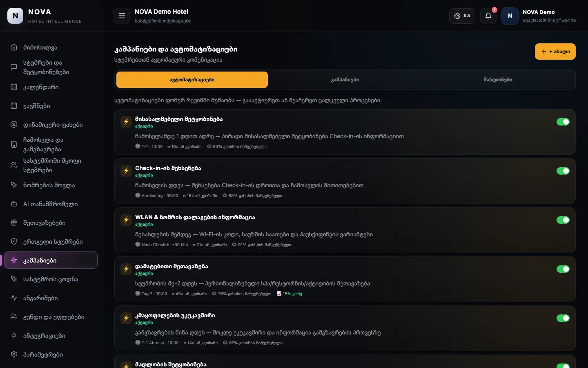Open the დინამიკური ფასები pricing icon
588x368 pixels.
point(14,125)
